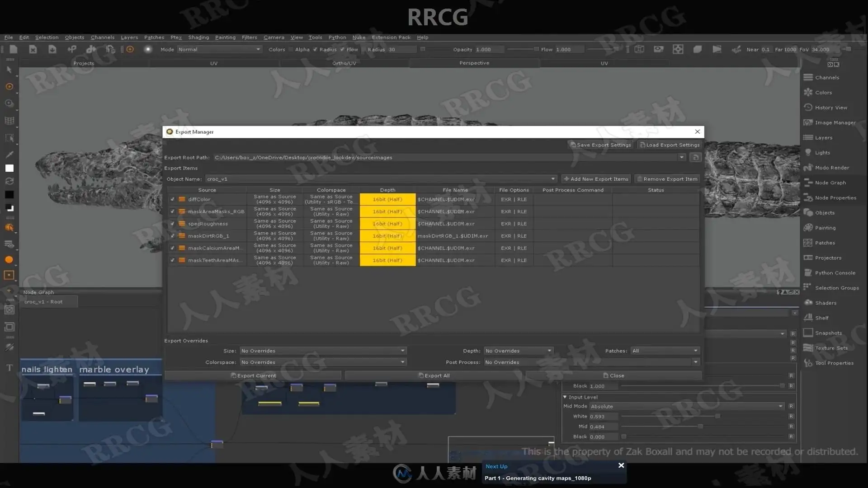Viewport: 868px width, 488px height.
Task: Uncheck the maskCalciumAreaM export item
Action: click(x=172, y=248)
